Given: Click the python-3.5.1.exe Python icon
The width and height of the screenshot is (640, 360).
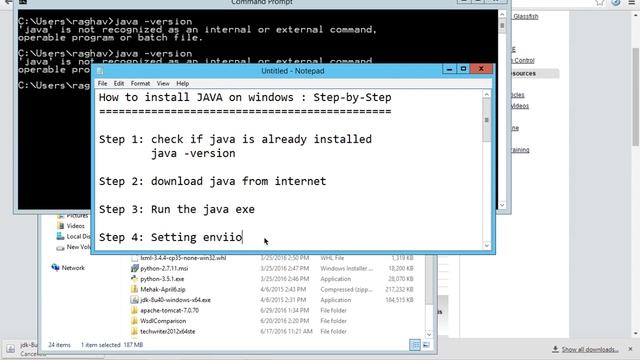Looking at the screenshot, I should 134,279.
